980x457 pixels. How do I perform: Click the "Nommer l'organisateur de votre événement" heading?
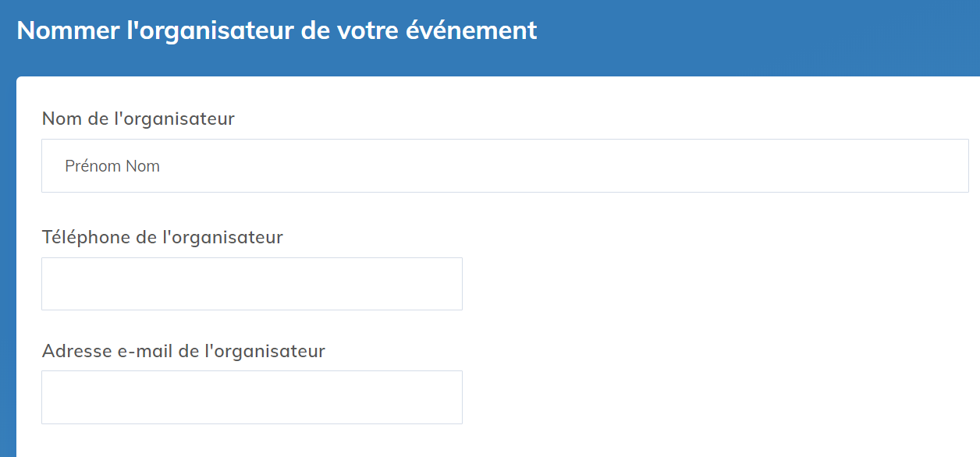tap(277, 30)
